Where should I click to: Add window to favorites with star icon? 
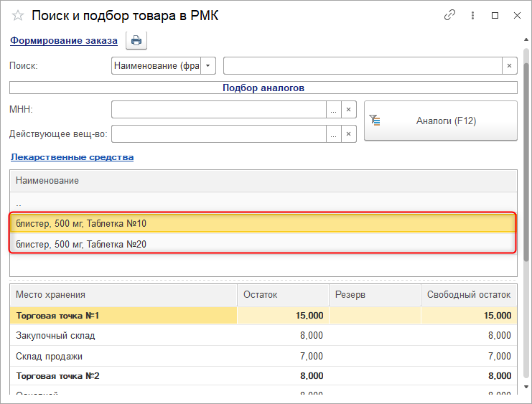coord(18,16)
